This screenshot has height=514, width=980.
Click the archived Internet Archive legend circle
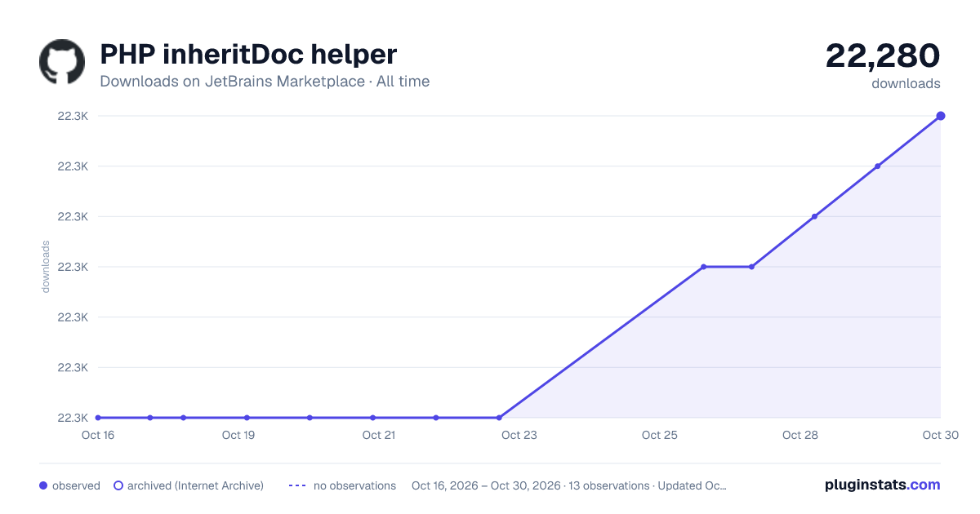tap(118, 485)
